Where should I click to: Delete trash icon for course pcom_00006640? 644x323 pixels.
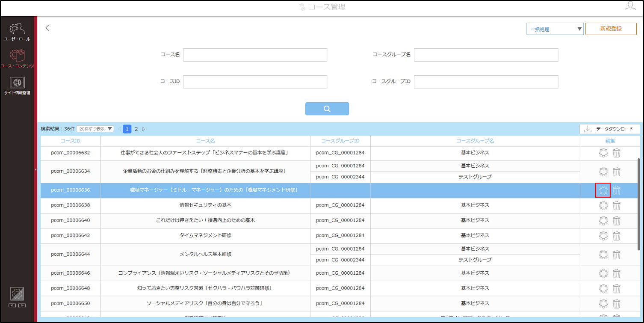pos(617,221)
